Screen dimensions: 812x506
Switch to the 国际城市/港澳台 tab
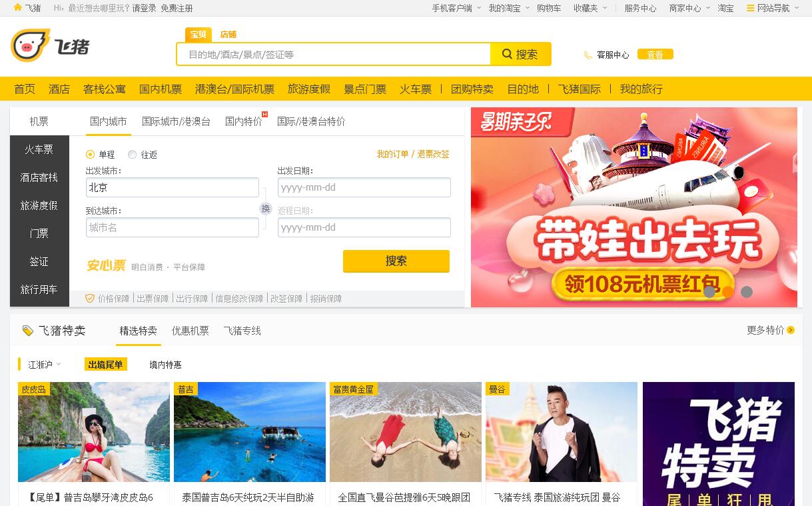[176, 121]
